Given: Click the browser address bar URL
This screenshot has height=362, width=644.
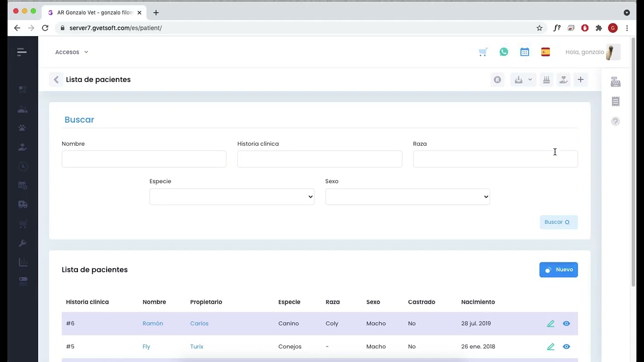Looking at the screenshot, I should click(116, 28).
